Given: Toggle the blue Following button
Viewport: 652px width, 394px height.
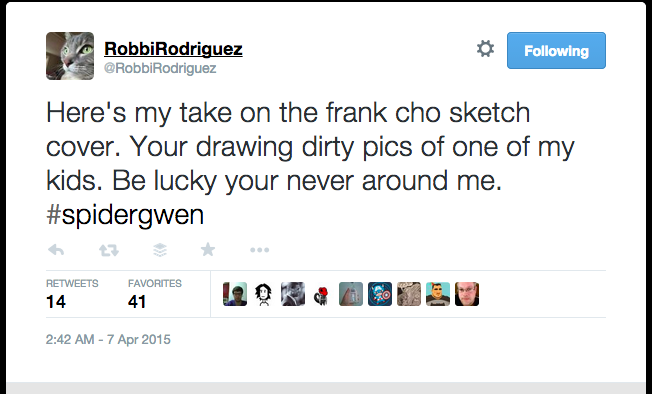Looking at the screenshot, I should [556, 50].
